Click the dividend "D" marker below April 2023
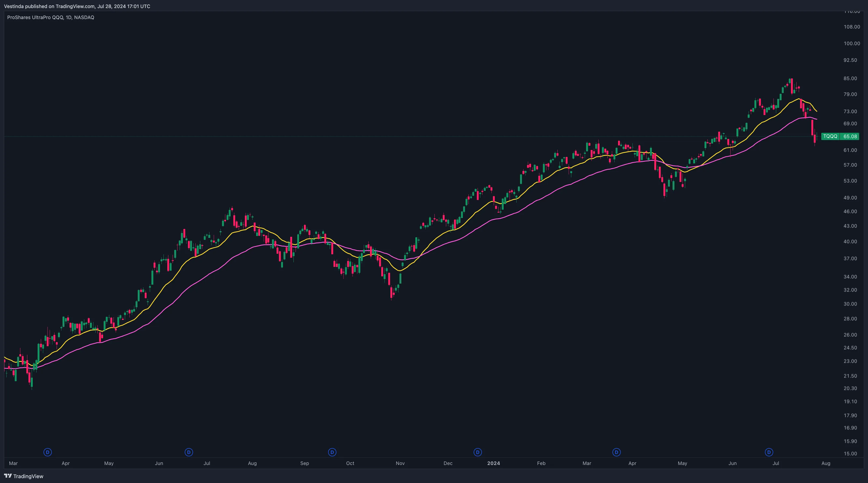The image size is (868, 483). (x=48, y=453)
